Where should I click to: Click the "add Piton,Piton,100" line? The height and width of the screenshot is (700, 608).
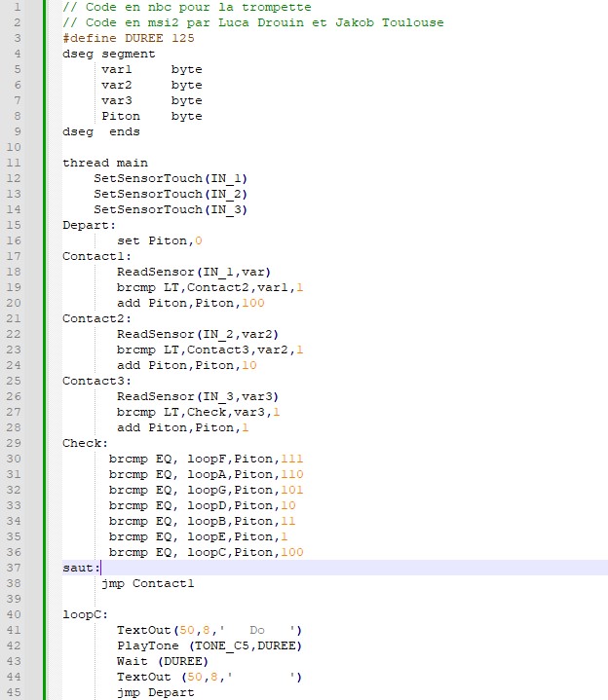191,303
